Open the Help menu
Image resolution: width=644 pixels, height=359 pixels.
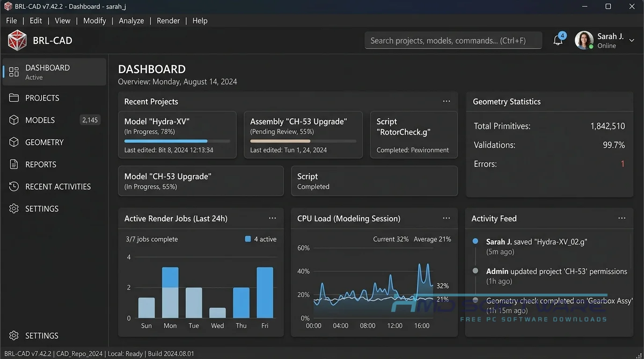200,21
